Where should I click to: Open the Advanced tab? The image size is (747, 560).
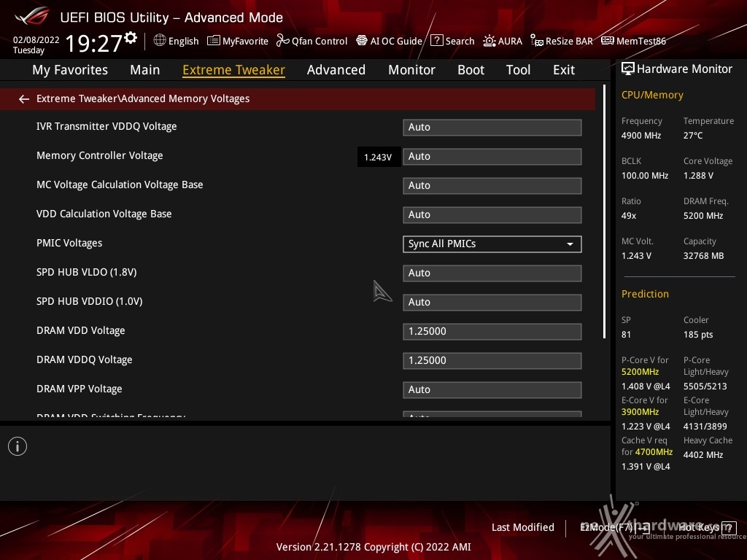(x=336, y=70)
